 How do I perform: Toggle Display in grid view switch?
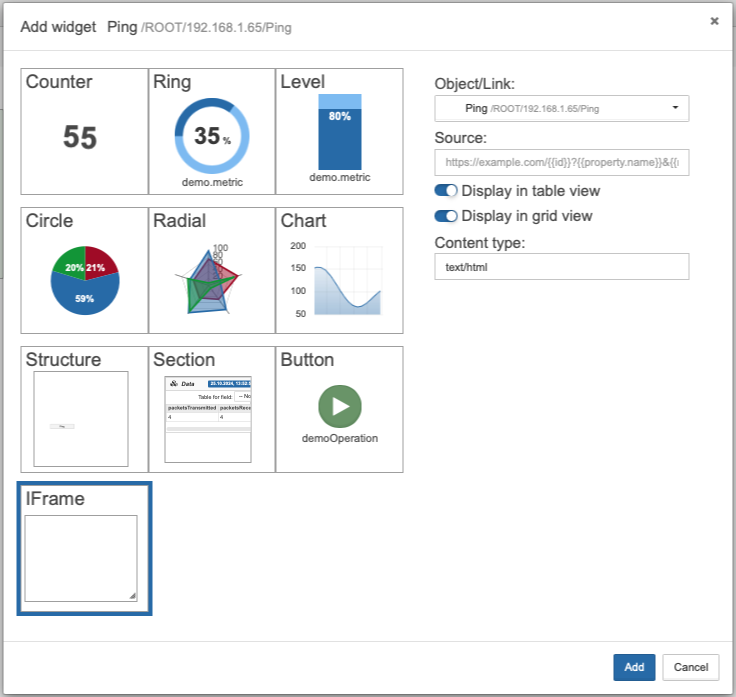point(446,216)
